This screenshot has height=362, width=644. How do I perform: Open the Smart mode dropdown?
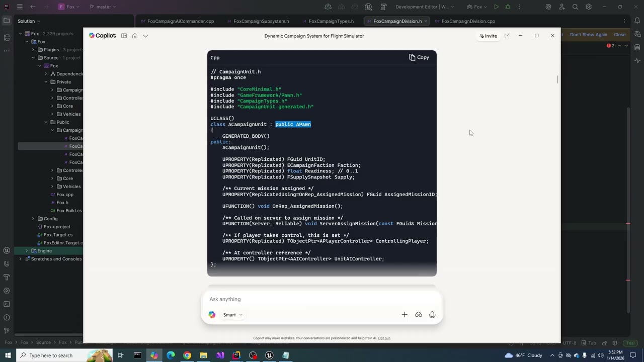pos(232,315)
